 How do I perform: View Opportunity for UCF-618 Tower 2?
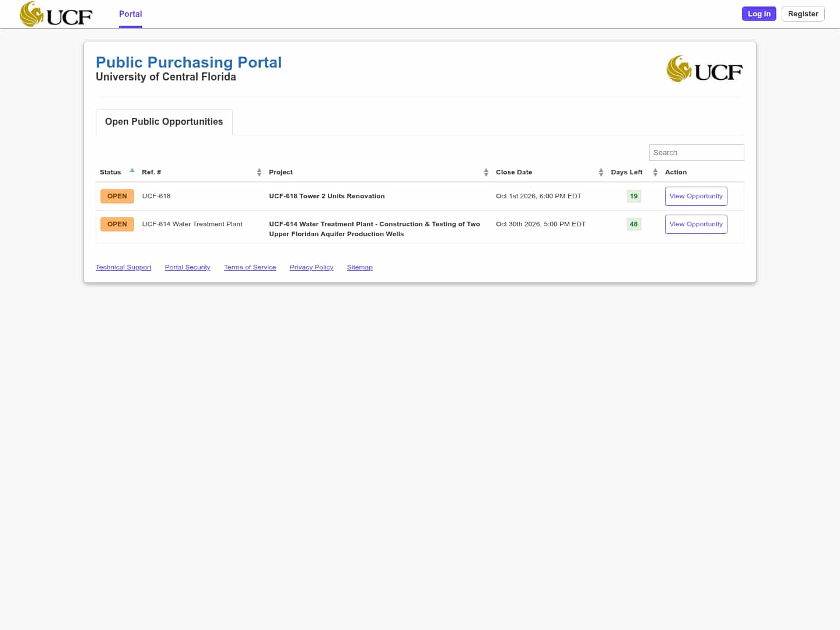(696, 196)
